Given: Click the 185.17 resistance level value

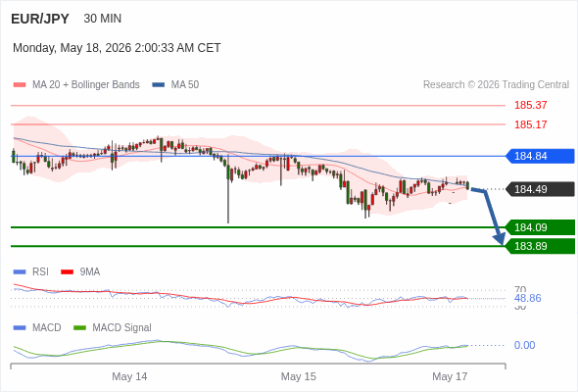Looking at the screenshot, I should [x=530, y=124].
